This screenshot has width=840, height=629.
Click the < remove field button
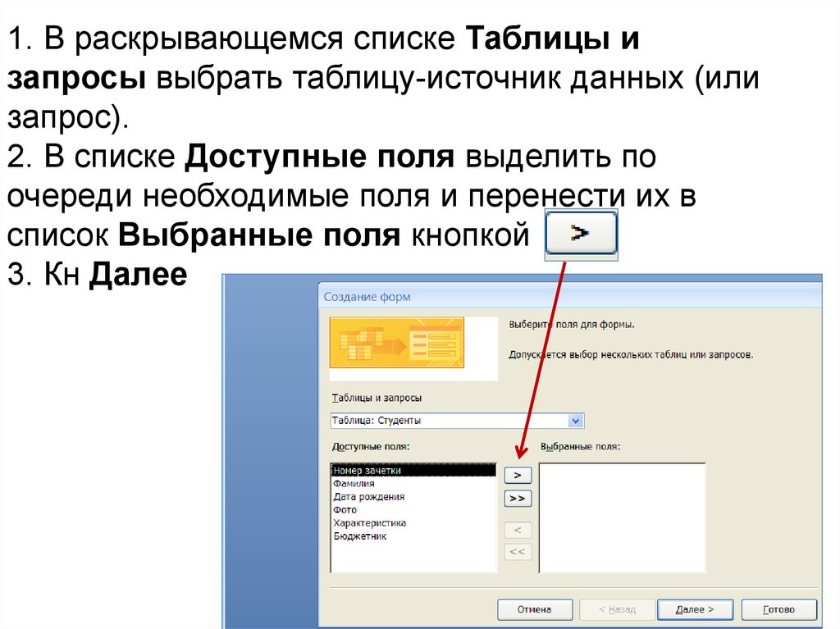(x=517, y=530)
